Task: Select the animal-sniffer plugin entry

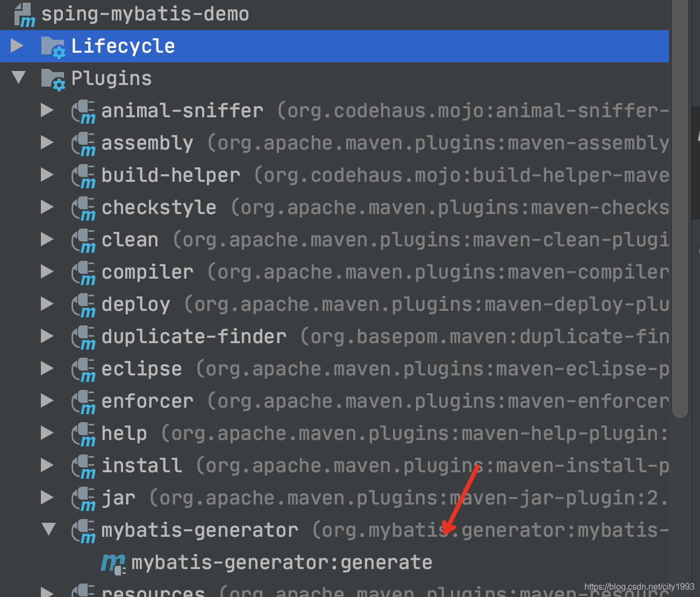Action: click(182, 110)
